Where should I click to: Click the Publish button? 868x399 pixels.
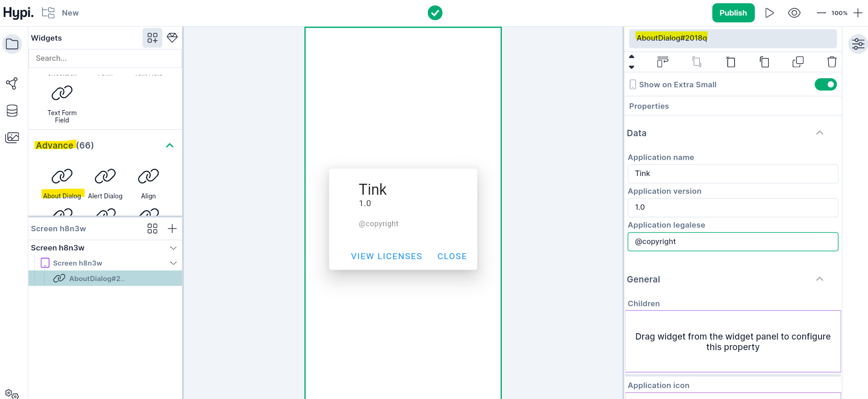click(733, 13)
